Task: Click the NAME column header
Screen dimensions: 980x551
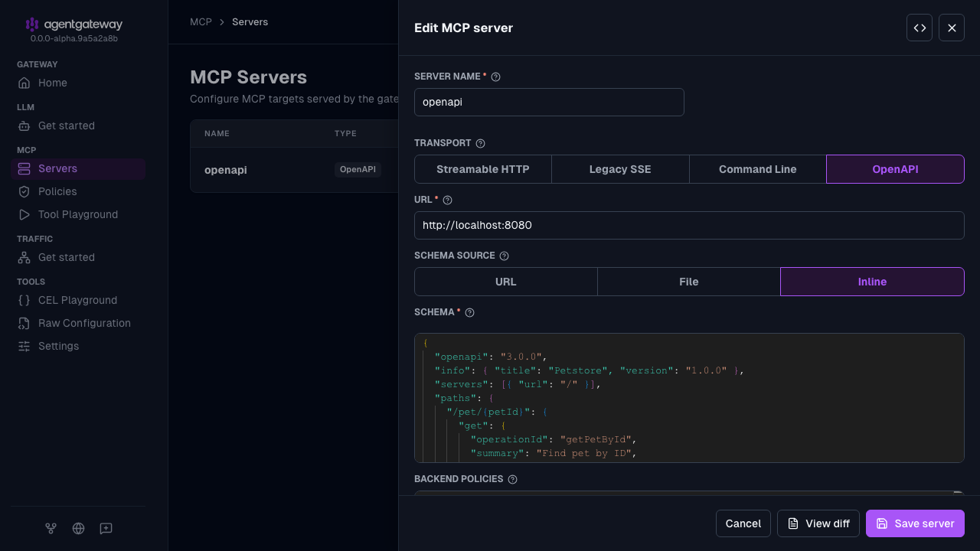Action: coord(217,134)
